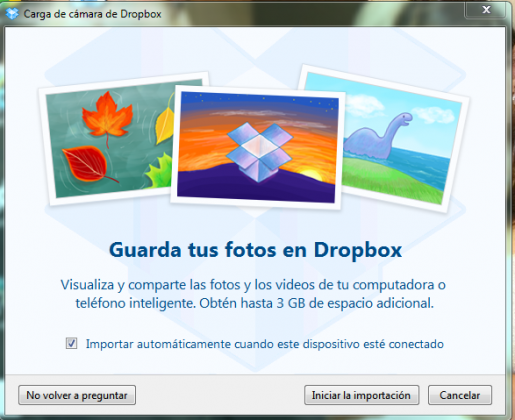Select the center sunset photo
The image size is (515, 420).
tap(258, 147)
